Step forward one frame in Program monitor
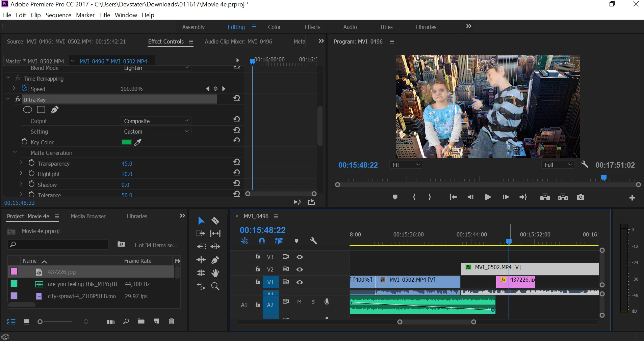The height and width of the screenshot is (341, 644). pyautogui.click(x=506, y=197)
